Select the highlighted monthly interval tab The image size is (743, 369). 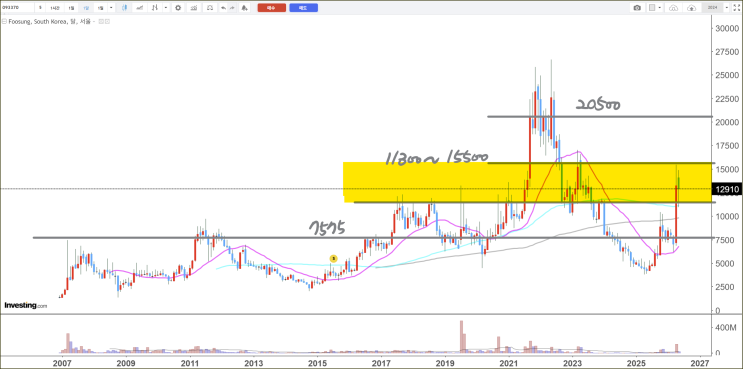pos(86,8)
